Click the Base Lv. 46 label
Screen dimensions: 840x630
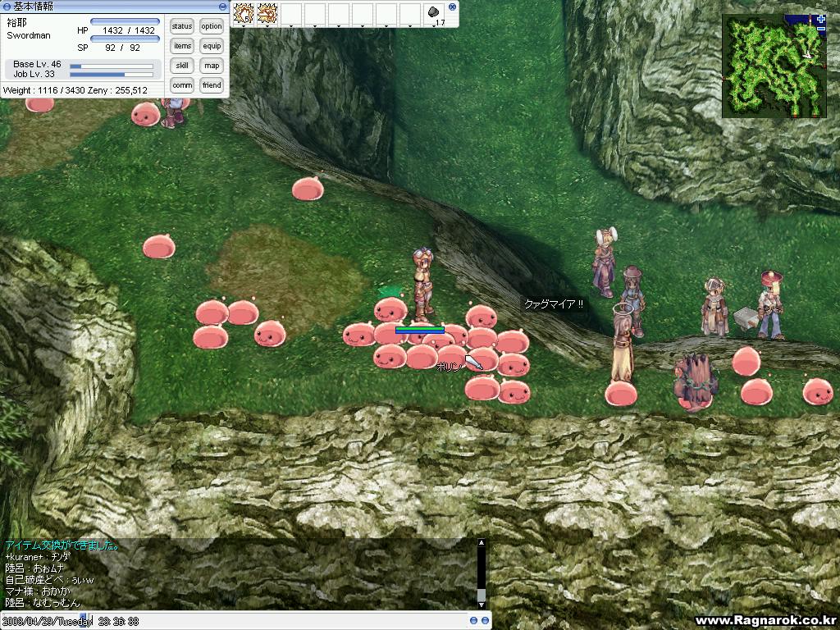(37, 64)
